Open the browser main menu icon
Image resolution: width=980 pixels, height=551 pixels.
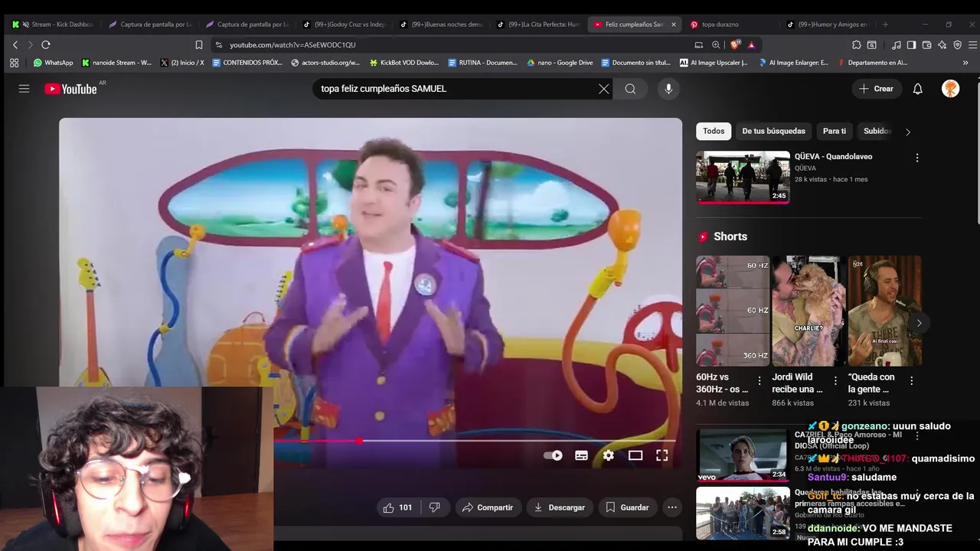(973, 45)
